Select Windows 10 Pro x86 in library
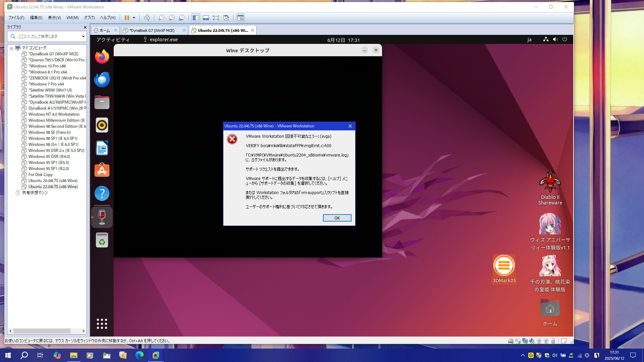Image resolution: width=644 pixels, height=362 pixels. [x=47, y=66]
